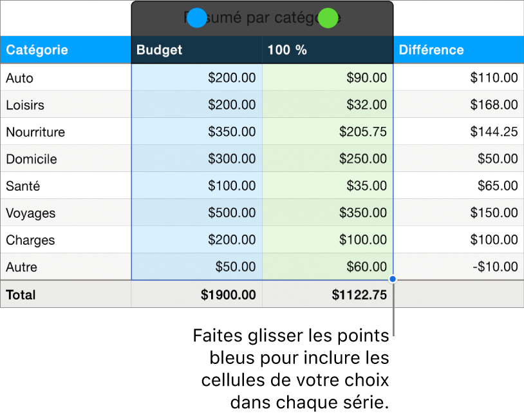
Task: Click the Budget column header
Action: (158, 50)
